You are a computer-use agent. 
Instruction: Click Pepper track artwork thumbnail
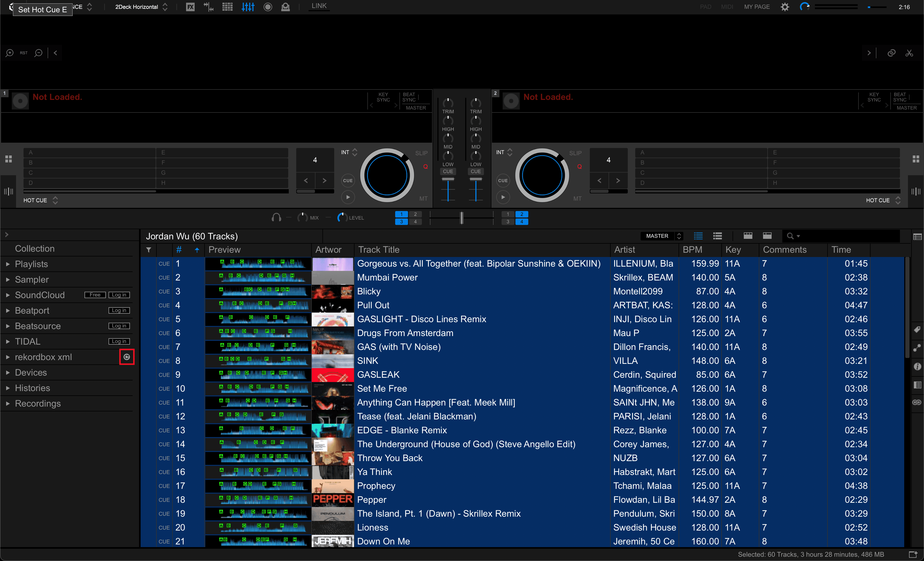point(332,500)
